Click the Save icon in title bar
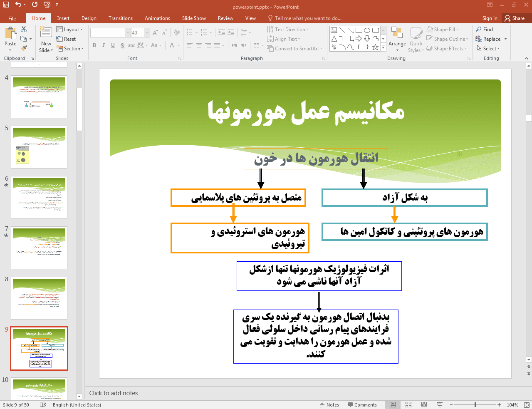532x409 pixels. [x=6, y=5]
